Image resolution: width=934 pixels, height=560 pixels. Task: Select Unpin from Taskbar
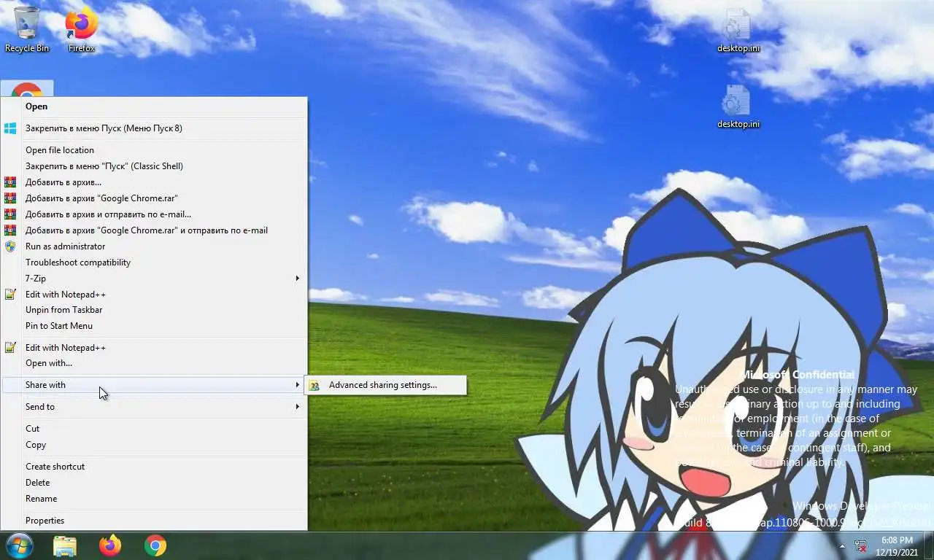click(x=155, y=310)
